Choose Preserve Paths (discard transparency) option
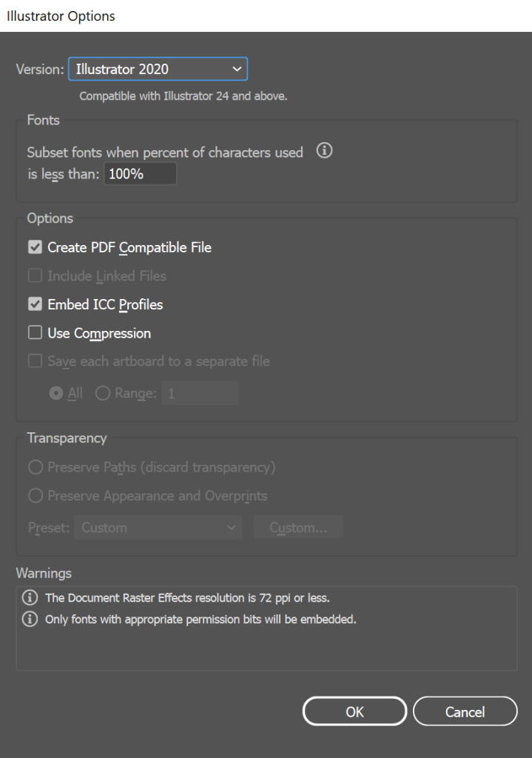 coord(36,468)
